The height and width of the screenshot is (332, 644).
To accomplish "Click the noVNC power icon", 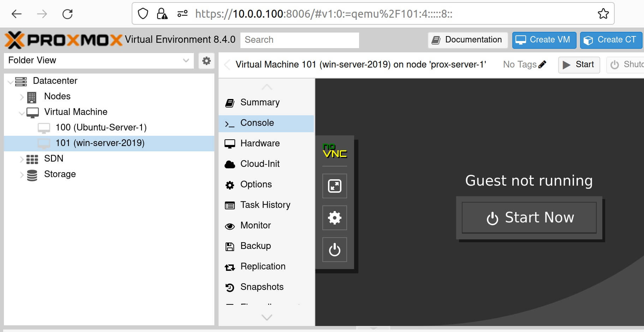I will pyautogui.click(x=335, y=250).
